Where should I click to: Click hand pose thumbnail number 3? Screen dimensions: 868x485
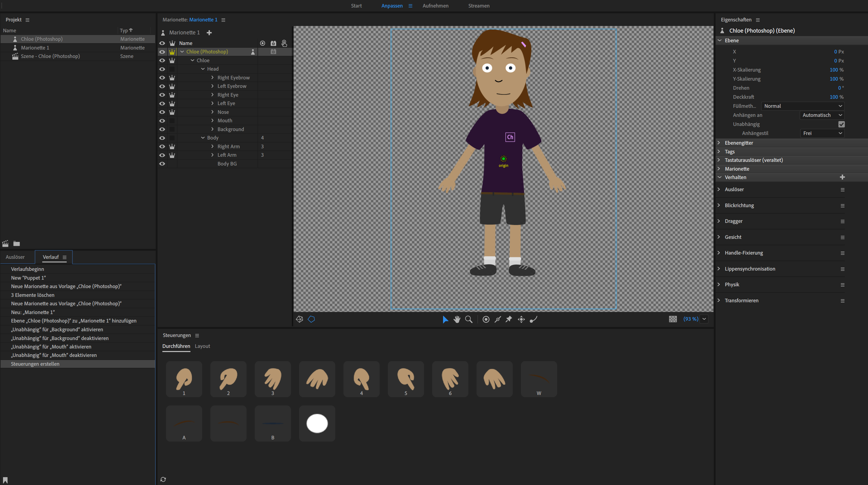point(273,379)
